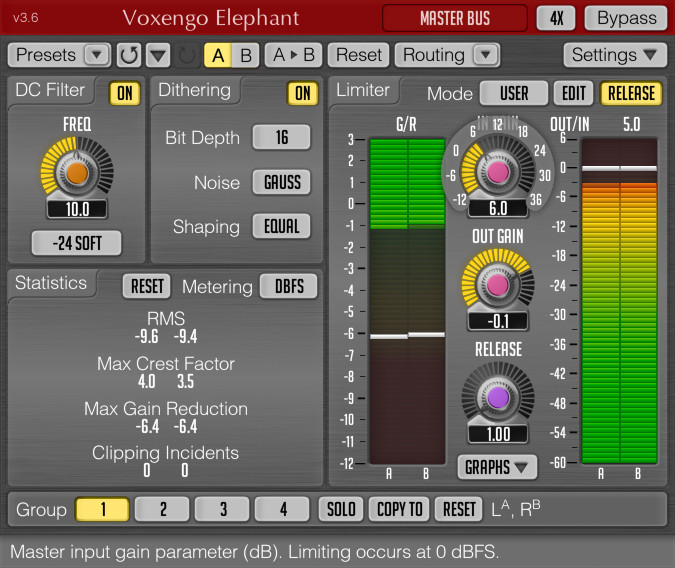This screenshot has height=568, width=675.
Task: Click the group RESET button
Action: coord(459,509)
